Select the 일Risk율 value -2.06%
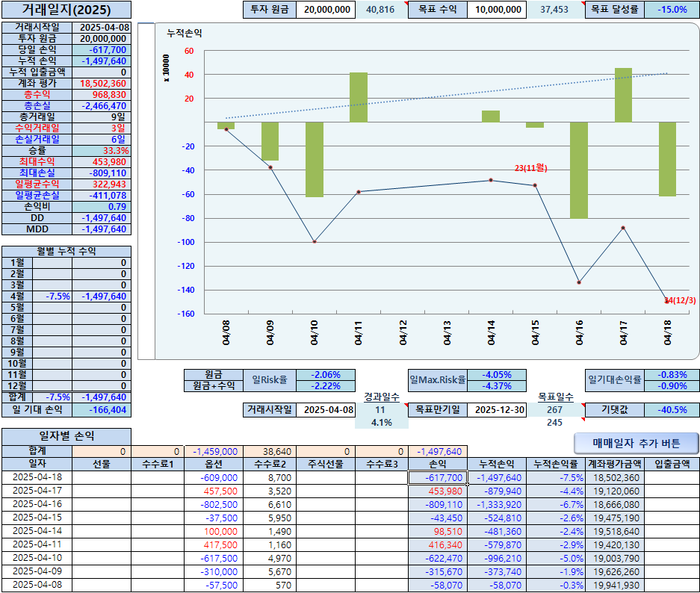The height and width of the screenshot is (593, 700). 326,374
